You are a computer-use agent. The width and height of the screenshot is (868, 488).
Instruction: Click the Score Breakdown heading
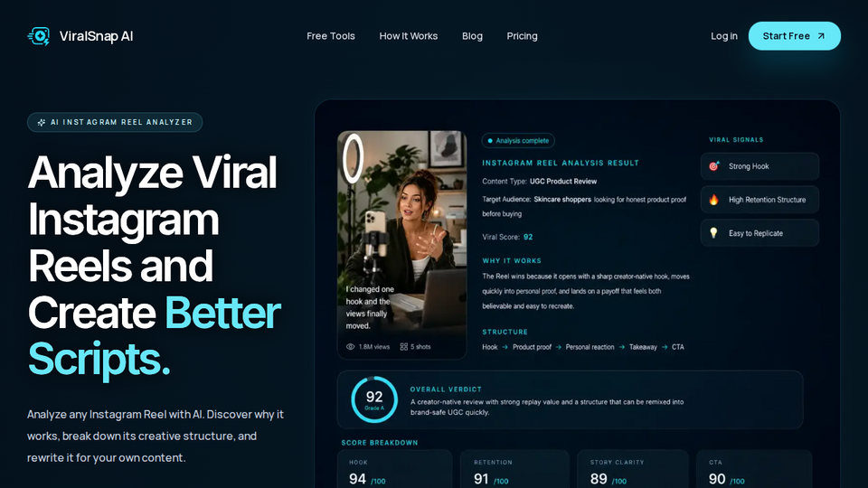tap(380, 443)
